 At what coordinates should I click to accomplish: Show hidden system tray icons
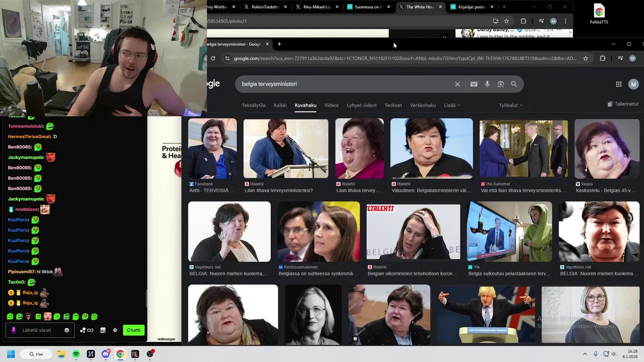click(x=585, y=354)
